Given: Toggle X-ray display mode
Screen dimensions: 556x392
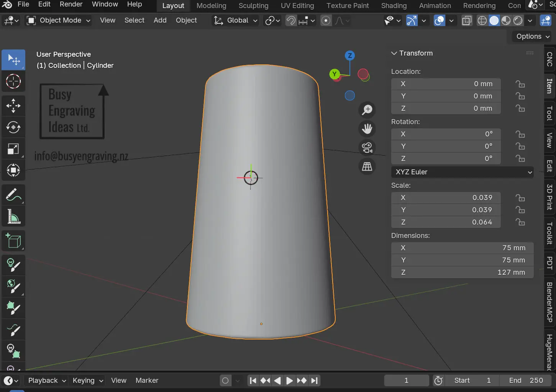Looking at the screenshot, I should click(x=467, y=21).
